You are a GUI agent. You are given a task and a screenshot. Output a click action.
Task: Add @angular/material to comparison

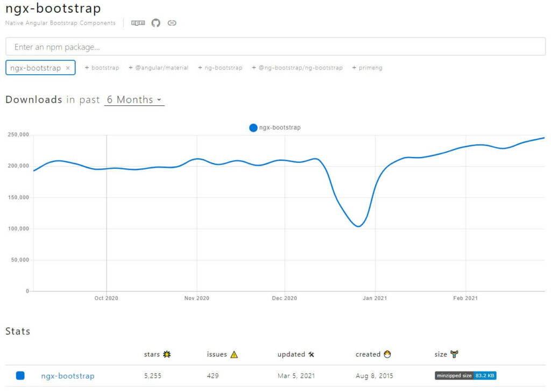coord(159,68)
